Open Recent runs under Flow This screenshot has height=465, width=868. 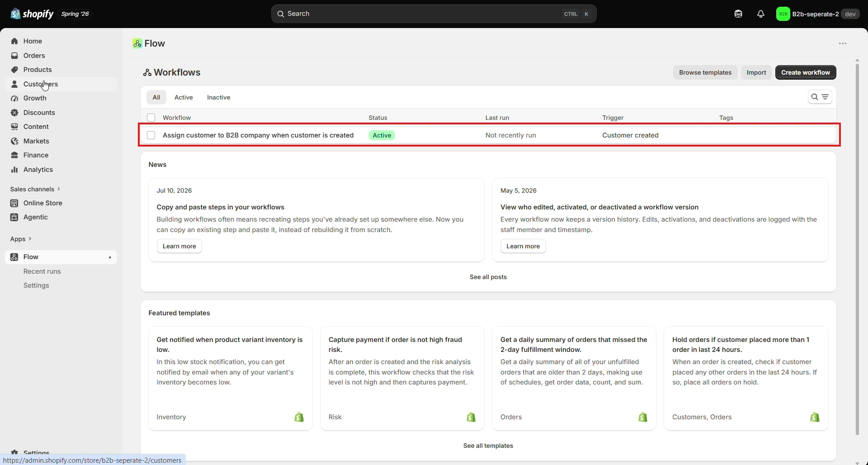pos(42,271)
